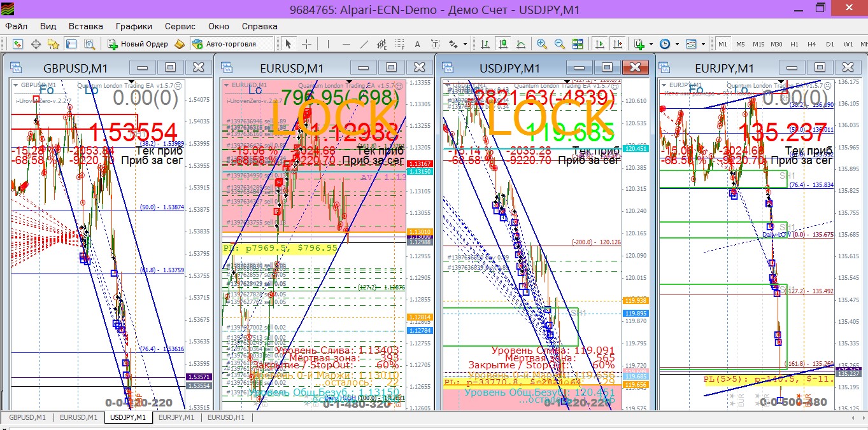Viewport: 868px width, 430px height.
Task: Maximize the EURUSD,M1 chart window
Action: [392, 67]
